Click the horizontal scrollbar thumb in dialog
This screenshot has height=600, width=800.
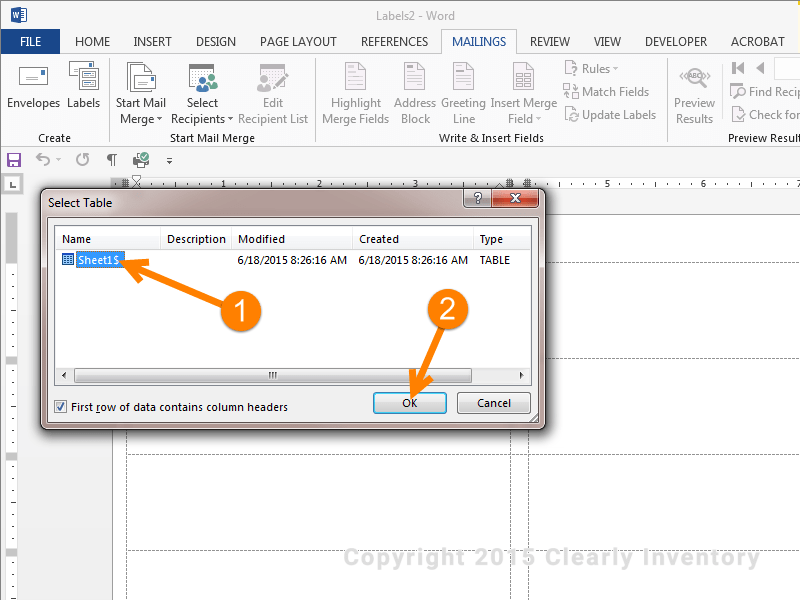click(273, 376)
